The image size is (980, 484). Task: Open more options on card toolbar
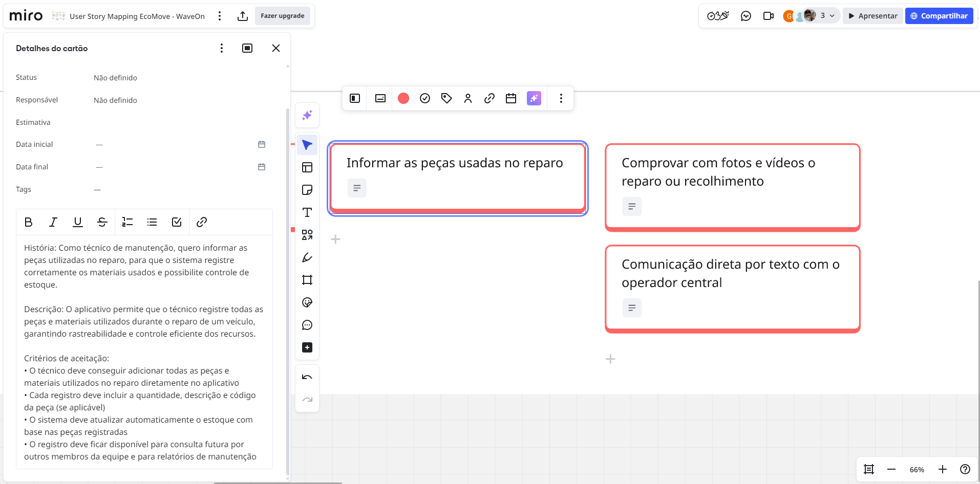click(561, 98)
